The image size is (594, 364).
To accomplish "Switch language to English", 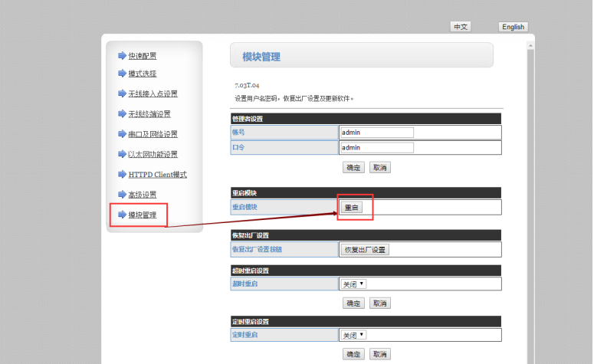I will click(513, 27).
